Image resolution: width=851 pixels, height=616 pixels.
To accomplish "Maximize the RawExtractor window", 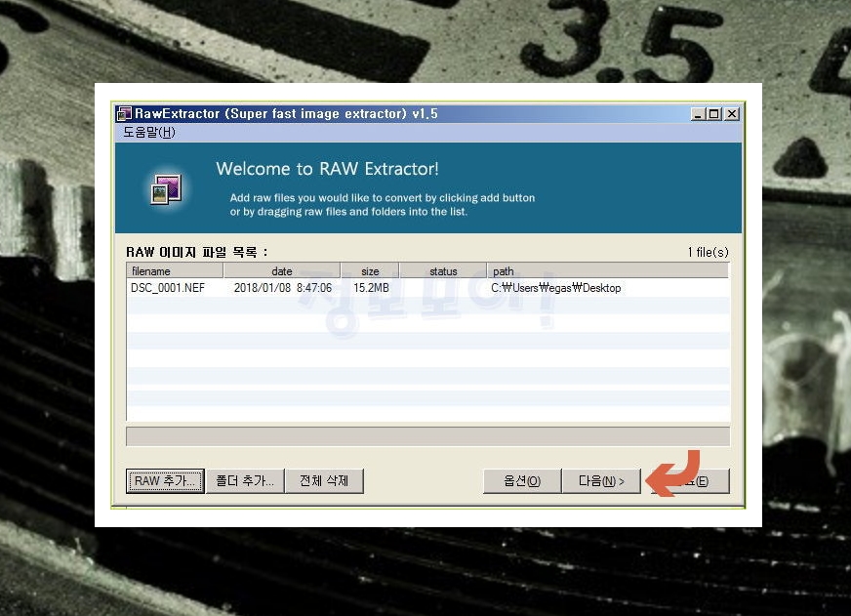I will (x=714, y=114).
